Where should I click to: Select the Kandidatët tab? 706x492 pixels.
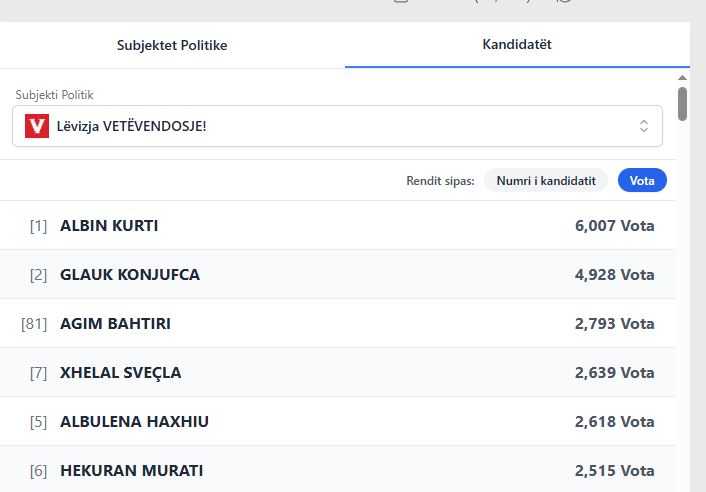click(x=517, y=45)
